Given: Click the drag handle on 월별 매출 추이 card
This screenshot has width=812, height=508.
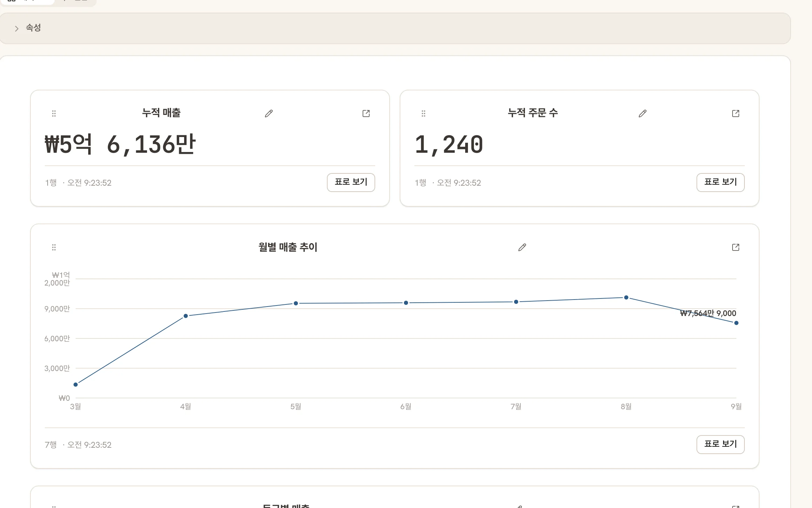Looking at the screenshot, I should click(54, 247).
